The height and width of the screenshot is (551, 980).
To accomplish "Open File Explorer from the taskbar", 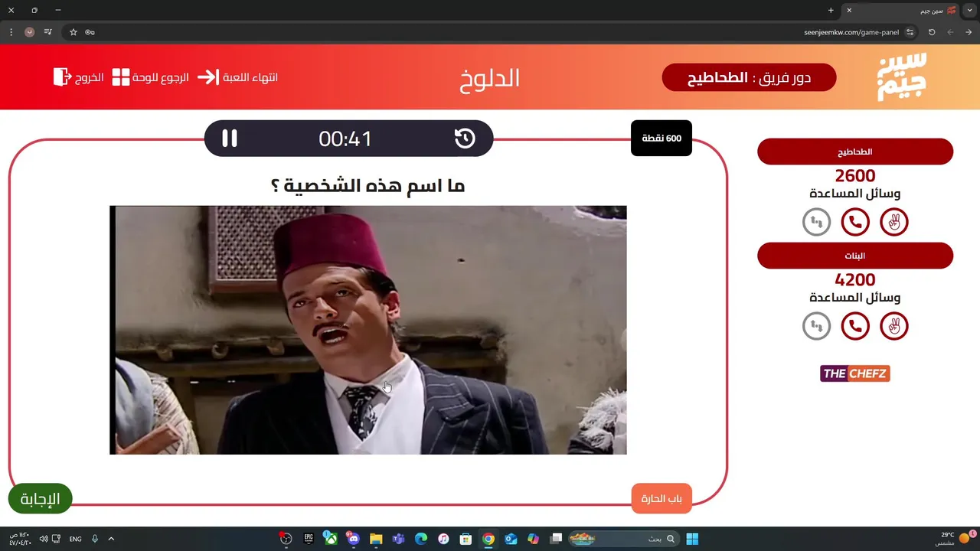I will click(x=376, y=539).
